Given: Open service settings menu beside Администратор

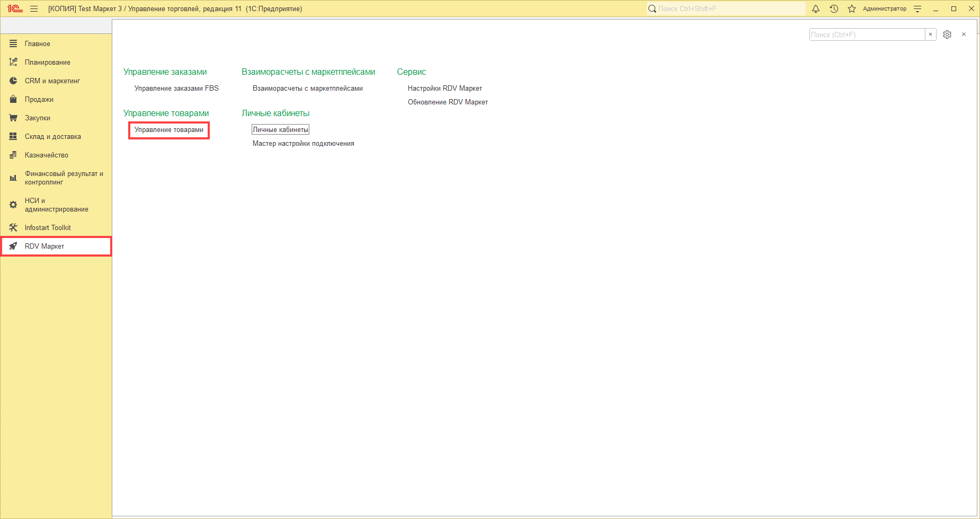Looking at the screenshot, I should (918, 8).
